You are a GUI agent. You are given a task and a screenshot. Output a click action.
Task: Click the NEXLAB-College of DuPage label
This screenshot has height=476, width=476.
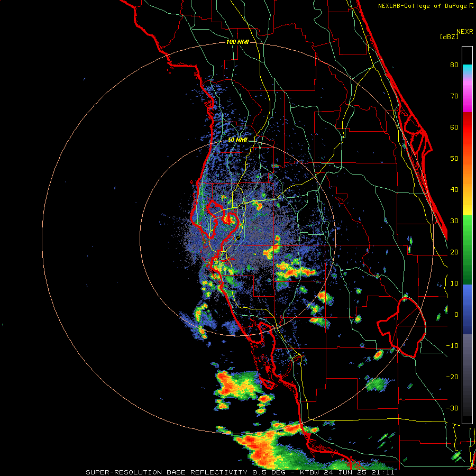pos(425,6)
